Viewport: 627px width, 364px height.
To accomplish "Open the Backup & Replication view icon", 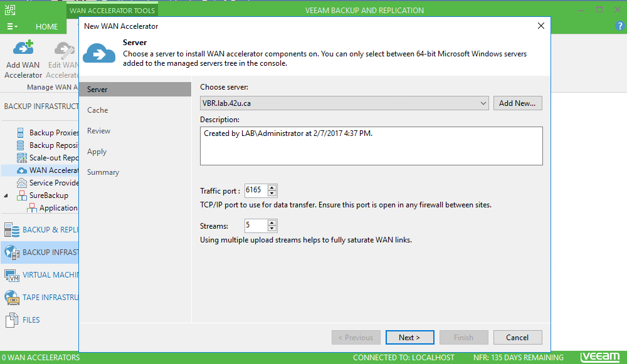I will coord(12,230).
